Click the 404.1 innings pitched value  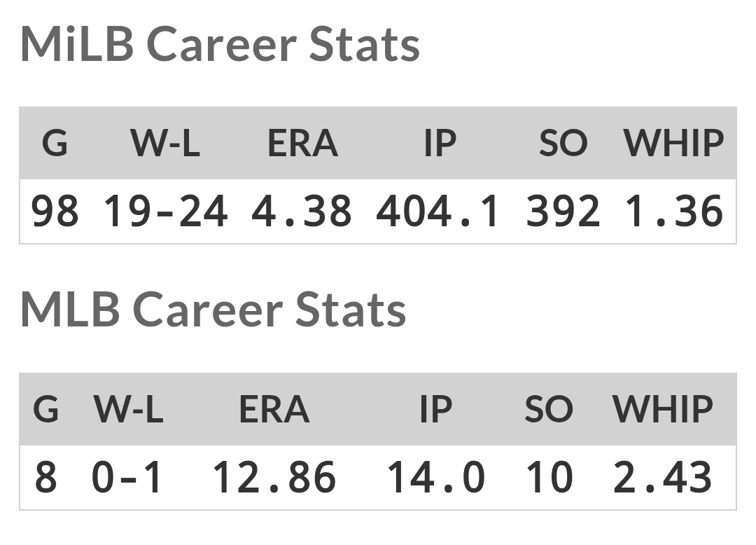coord(437,211)
